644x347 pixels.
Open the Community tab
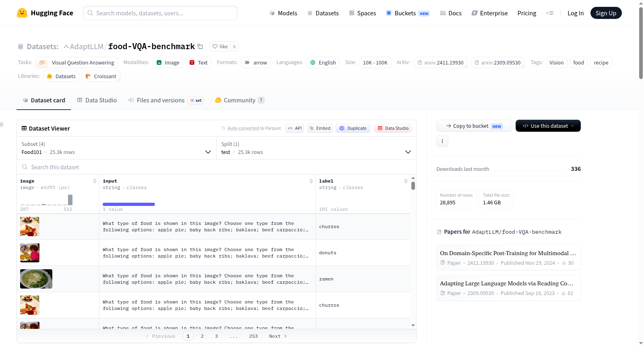coord(239,100)
